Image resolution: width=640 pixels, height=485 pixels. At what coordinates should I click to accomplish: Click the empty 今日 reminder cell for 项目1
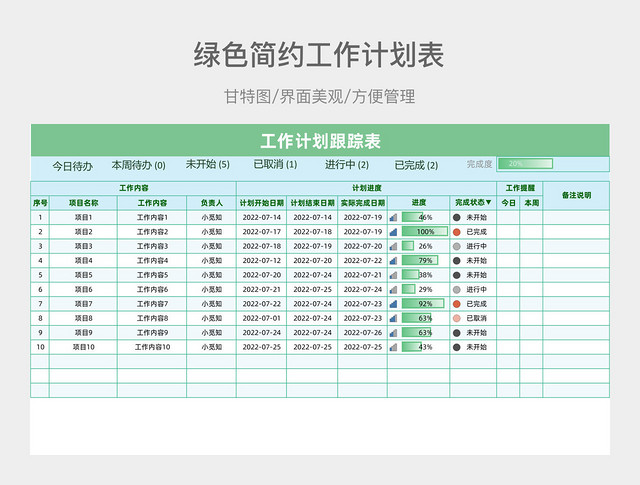(x=509, y=218)
